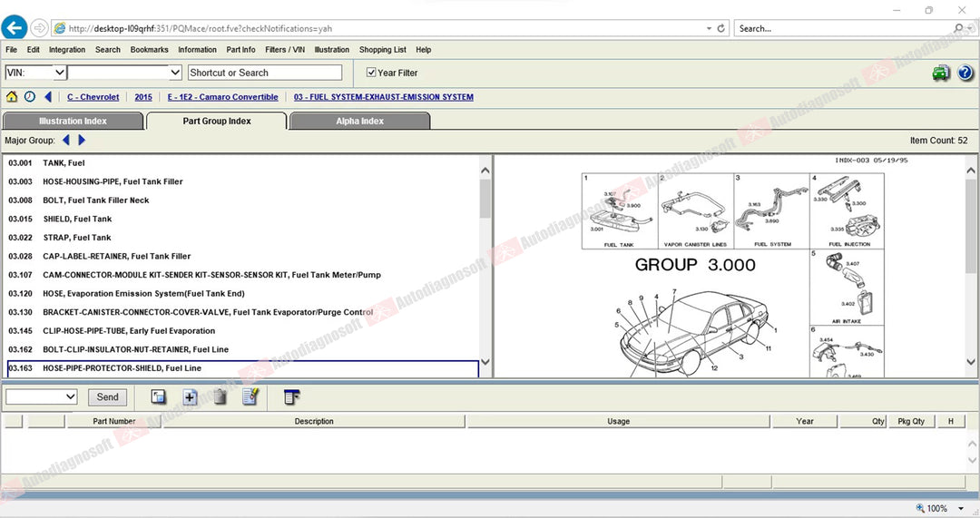
Task: Open the Information menu
Action: pyautogui.click(x=197, y=49)
